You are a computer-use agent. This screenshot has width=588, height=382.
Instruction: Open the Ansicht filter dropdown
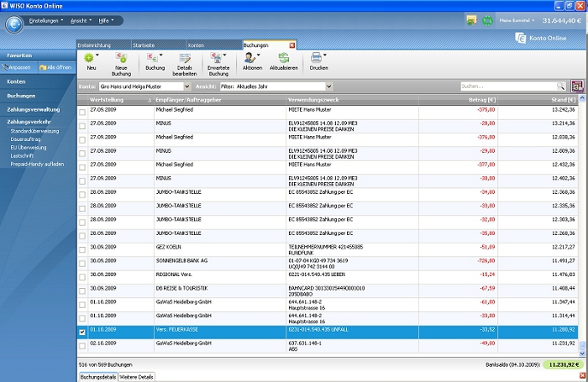point(328,86)
